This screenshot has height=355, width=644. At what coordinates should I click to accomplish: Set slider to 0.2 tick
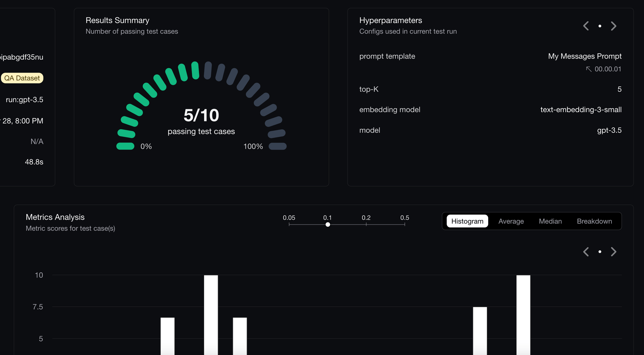366,224
